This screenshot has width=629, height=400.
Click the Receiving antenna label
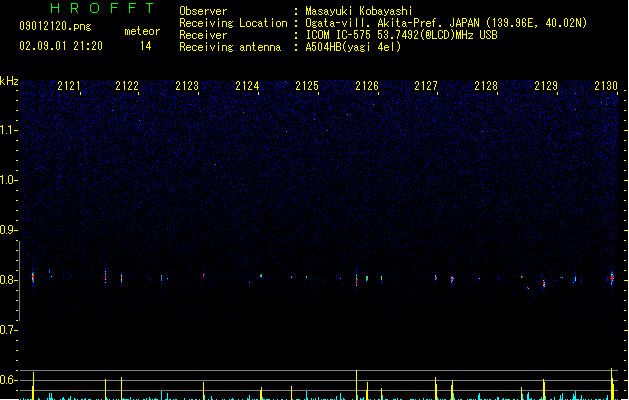230,47
